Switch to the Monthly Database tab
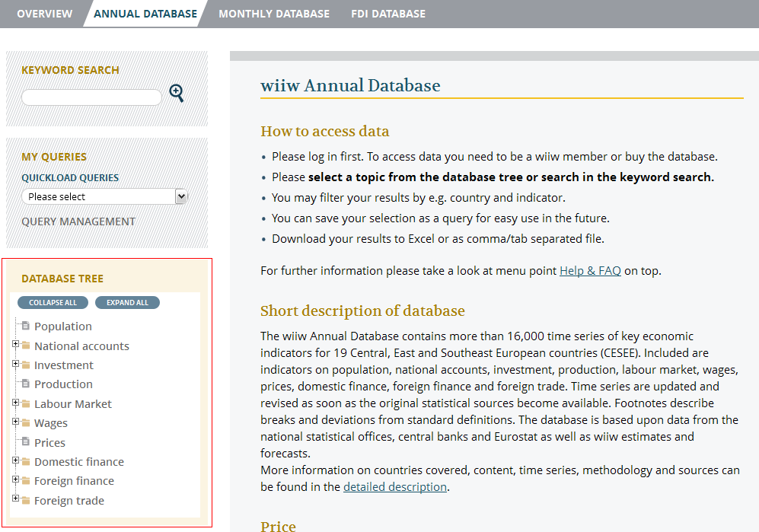 (x=274, y=14)
